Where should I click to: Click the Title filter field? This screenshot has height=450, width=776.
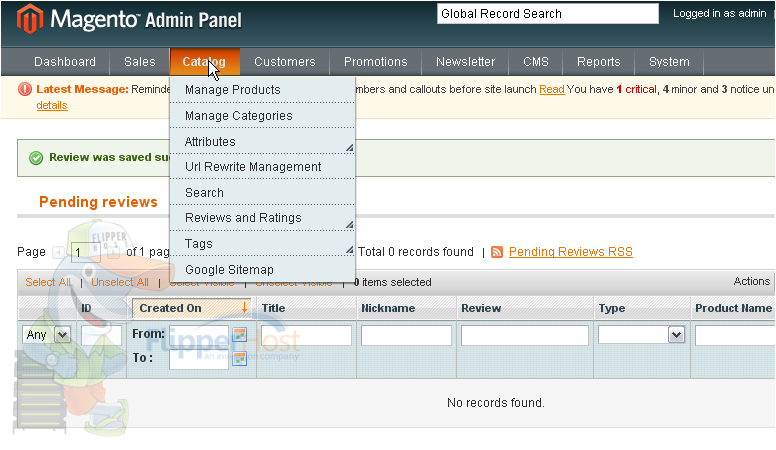pos(306,335)
